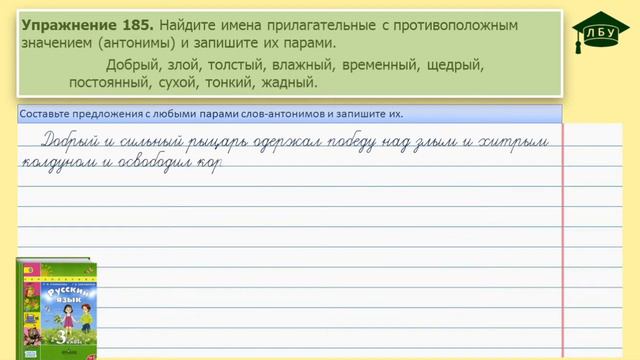Click the word 'влажный' in the list
This screenshot has height=360, width=640.
click(x=303, y=65)
